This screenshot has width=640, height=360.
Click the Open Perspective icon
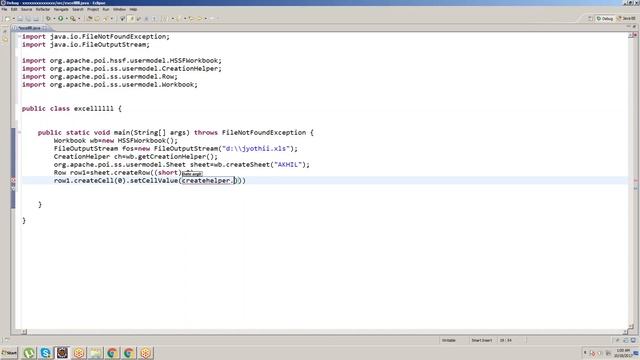pyautogui.click(x=590, y=18)
